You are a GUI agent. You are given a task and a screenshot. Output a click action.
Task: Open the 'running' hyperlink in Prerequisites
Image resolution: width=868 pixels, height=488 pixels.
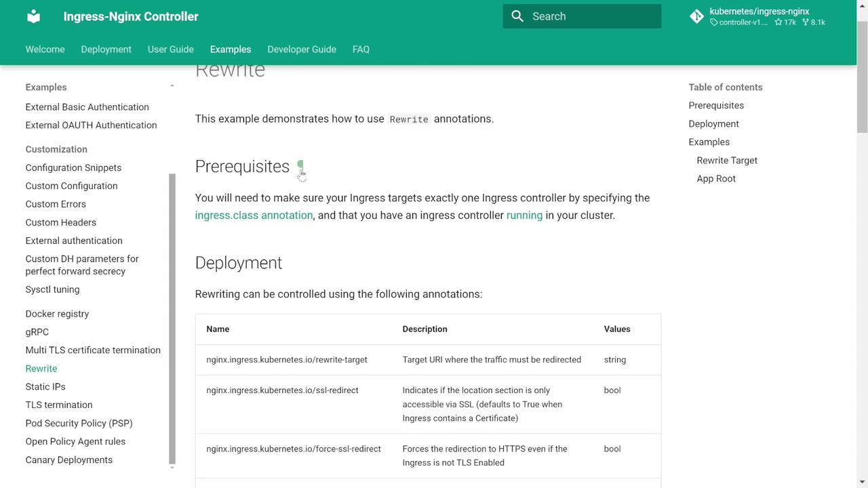click(x=524, y=216)
